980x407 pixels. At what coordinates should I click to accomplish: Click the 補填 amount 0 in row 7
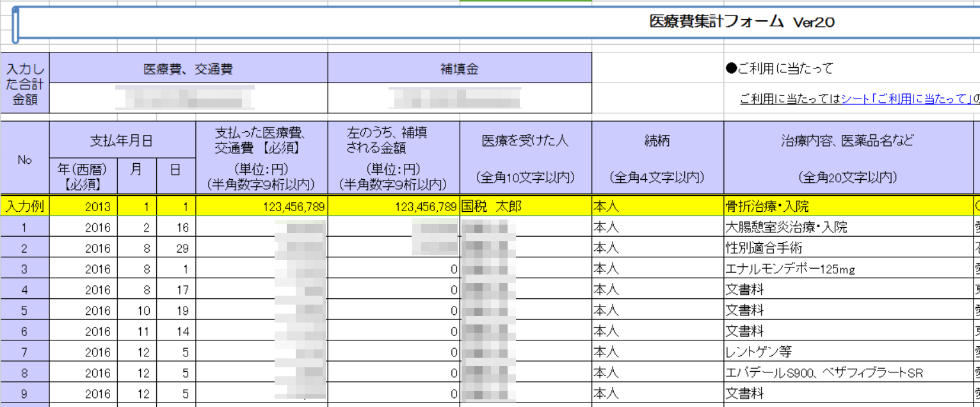pos(394,352)
